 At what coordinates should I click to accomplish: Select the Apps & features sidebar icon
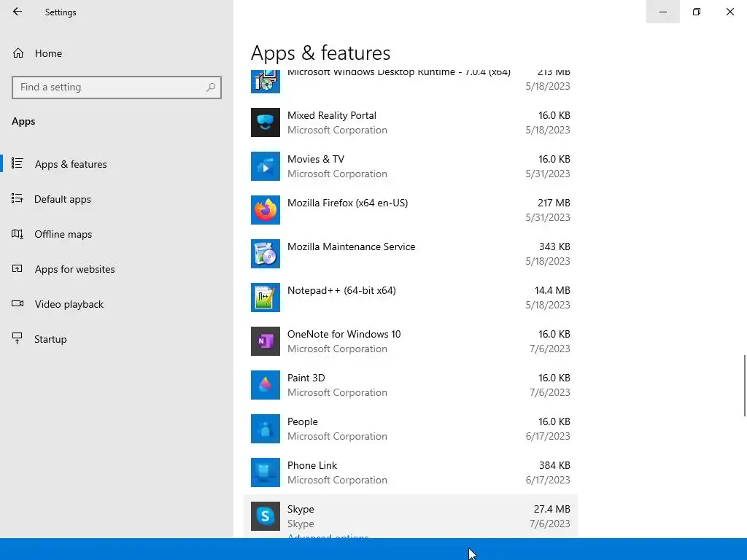pos(18,163)
